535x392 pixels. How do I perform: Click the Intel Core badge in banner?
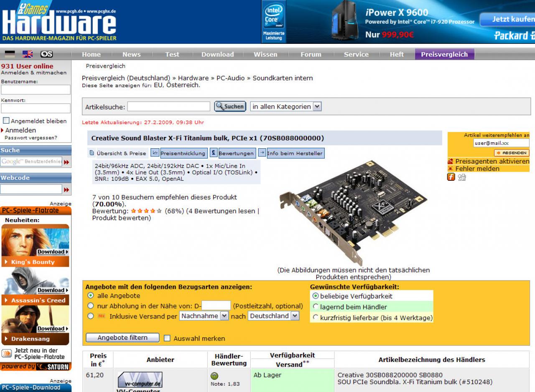point(274,21)
